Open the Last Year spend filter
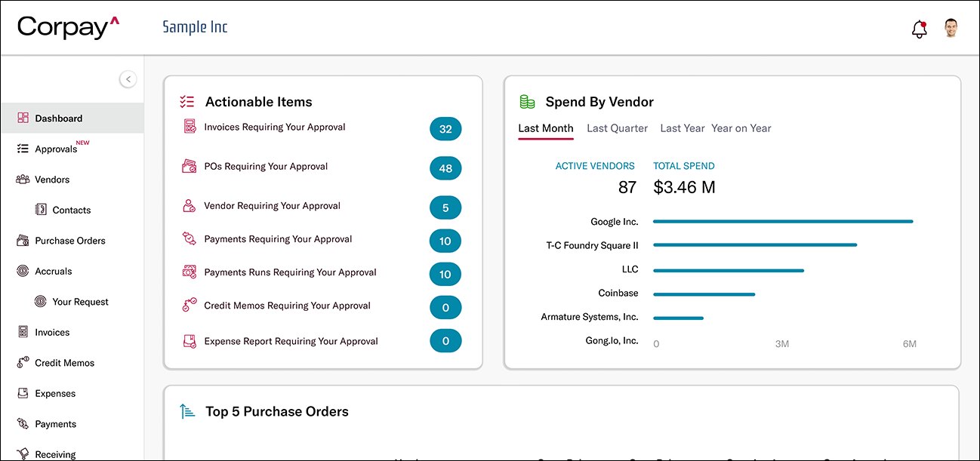The image size is (980, 461). pyautogui.click(x=682, y=128)
